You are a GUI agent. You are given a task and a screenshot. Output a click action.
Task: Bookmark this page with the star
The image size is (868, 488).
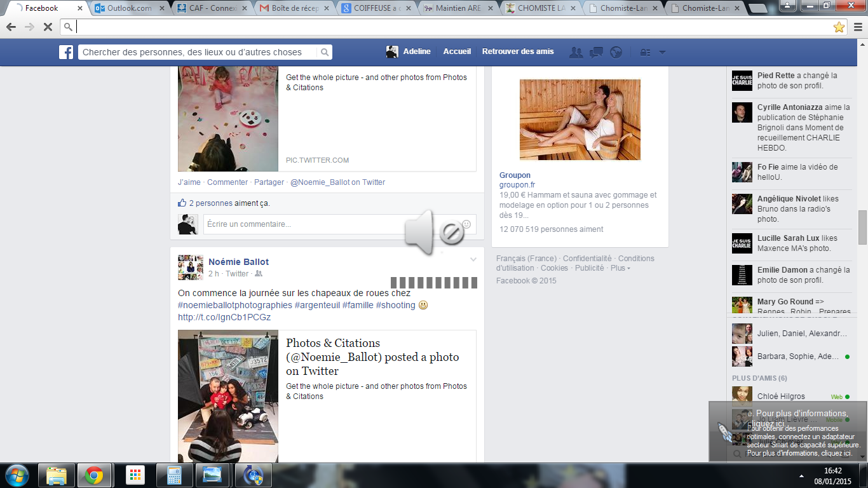click(839, 27)
